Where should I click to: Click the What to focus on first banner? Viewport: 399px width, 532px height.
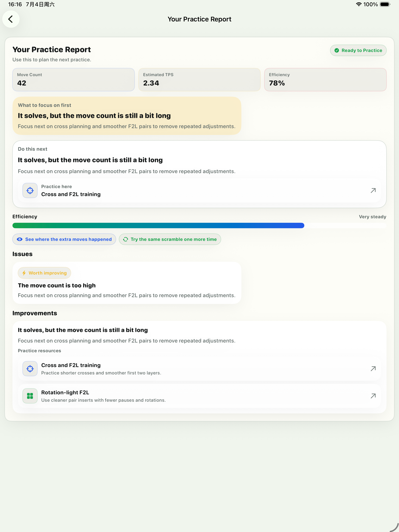point(127,116)
